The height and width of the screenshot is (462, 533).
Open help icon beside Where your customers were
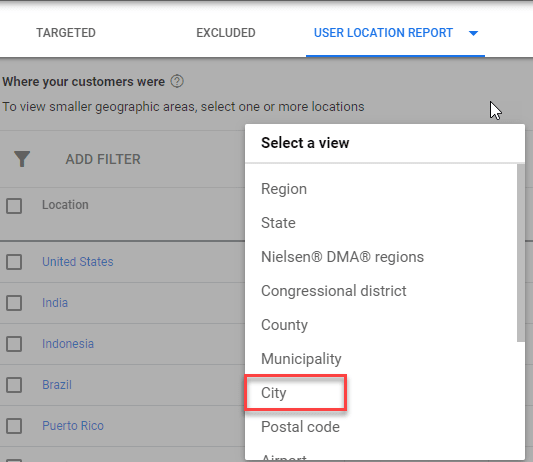177,82
